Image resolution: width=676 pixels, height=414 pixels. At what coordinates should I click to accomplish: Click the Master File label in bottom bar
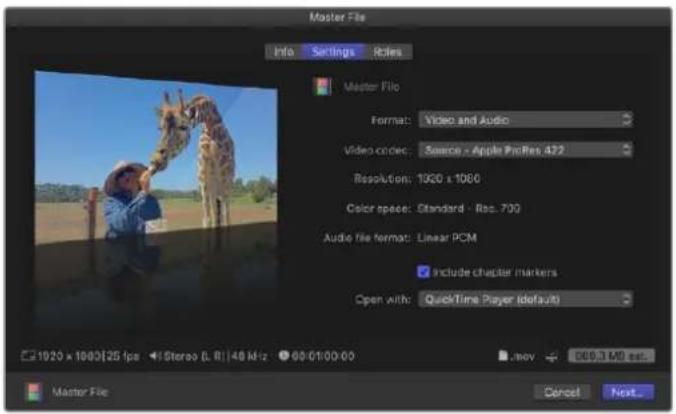click(79, 392)
